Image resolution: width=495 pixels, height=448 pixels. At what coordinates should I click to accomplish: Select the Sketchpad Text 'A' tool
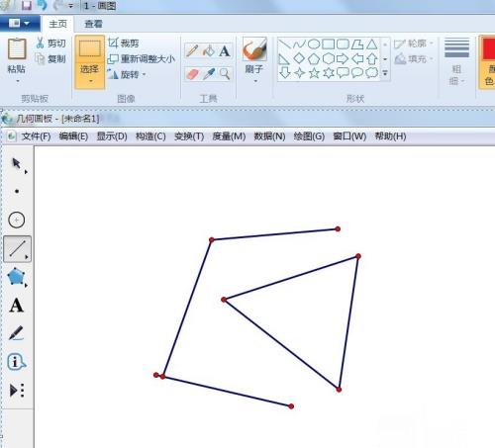[17, 306]
